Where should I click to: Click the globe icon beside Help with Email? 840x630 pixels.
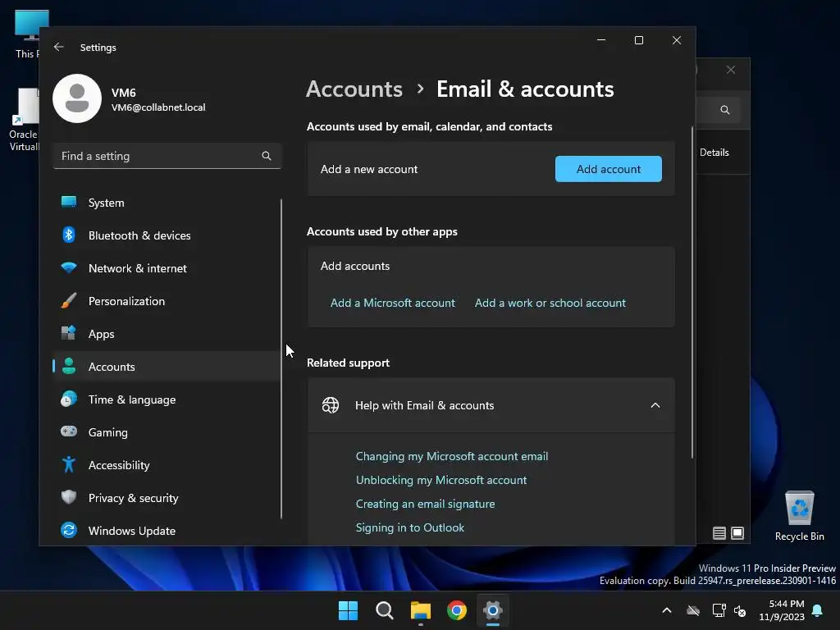pos(331,405)
